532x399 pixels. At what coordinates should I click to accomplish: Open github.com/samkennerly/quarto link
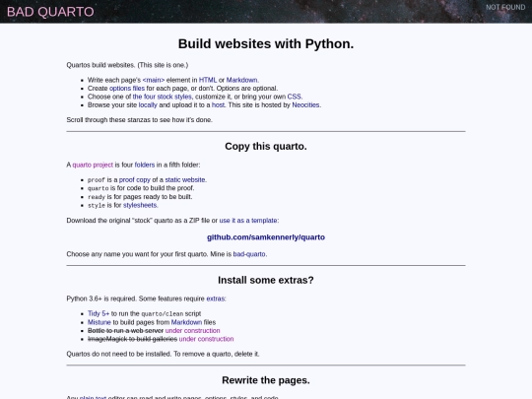point(266,237)
